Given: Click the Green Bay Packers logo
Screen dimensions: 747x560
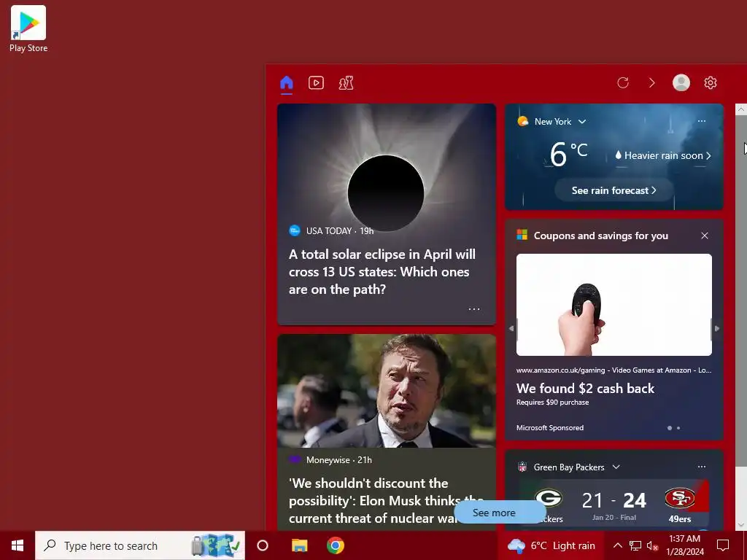Looking at the screenshot, I should 549,499.
